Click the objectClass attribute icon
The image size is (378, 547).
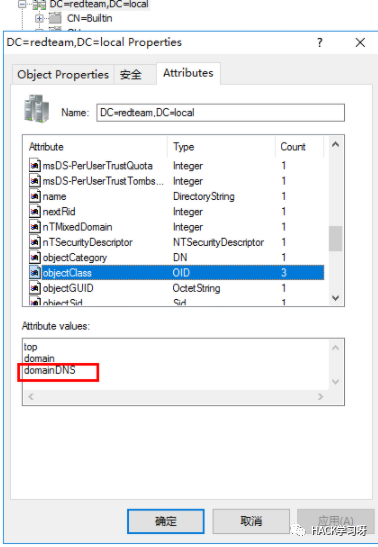(x=35, y=272)
